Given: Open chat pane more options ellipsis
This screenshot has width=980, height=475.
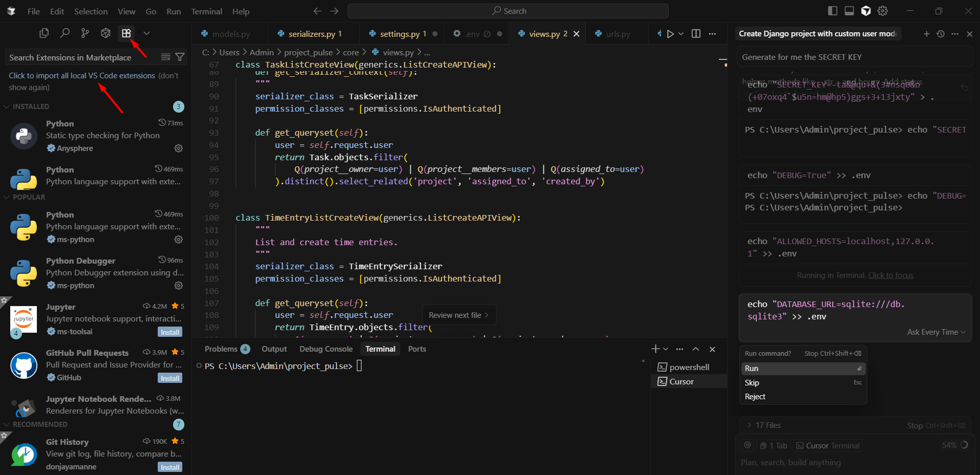Looking at the screenshot, I should (955, 34).
